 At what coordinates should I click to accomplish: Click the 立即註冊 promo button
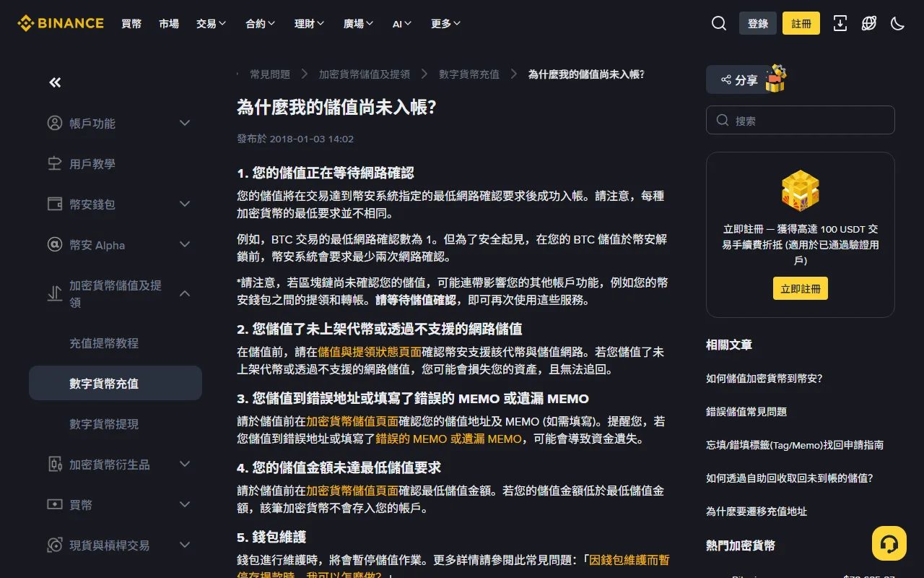click(801, 288)
